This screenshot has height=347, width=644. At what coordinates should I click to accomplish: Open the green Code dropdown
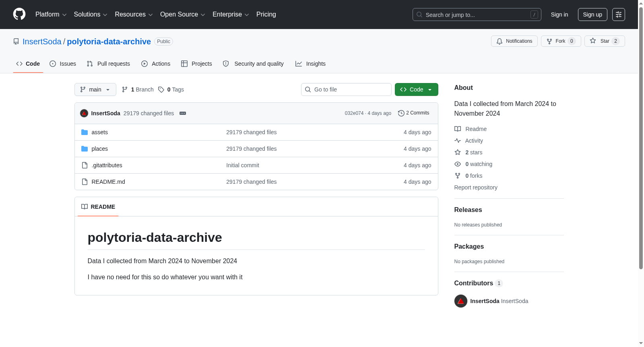[416, 89]
